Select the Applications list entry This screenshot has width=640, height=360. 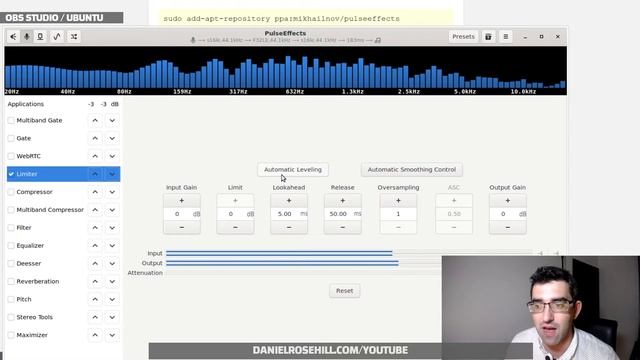[x=63, y=104]
